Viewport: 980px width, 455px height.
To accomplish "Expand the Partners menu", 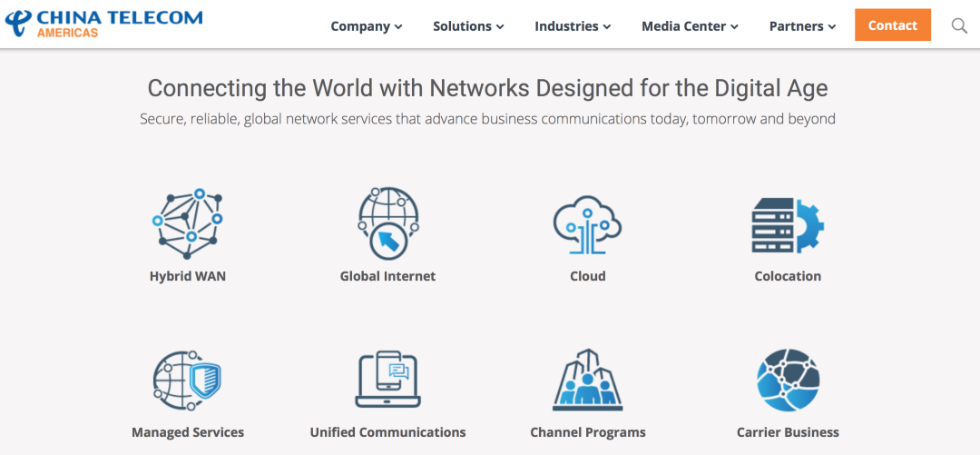I will click(x=802, y=26).
